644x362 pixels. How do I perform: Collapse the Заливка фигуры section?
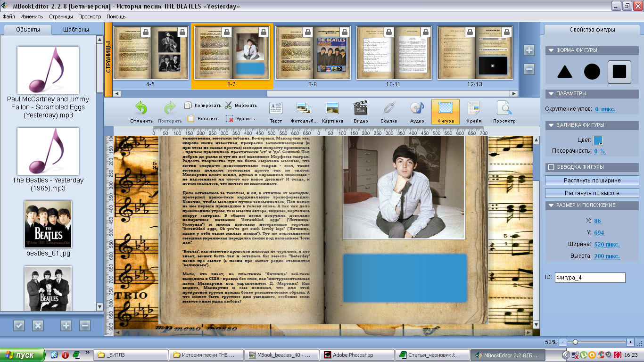click(x=551, y=125)
